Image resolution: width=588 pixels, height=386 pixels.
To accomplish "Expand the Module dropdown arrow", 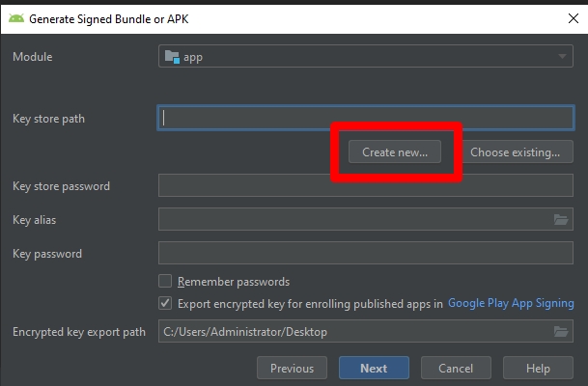I will [562, 57].
